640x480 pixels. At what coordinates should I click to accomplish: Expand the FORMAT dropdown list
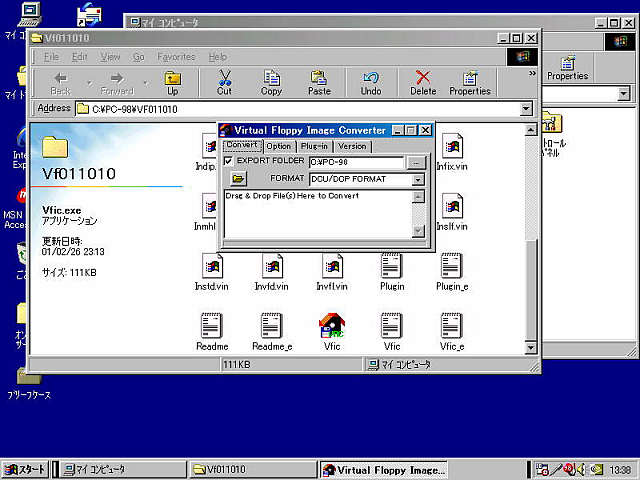[418, 179]
